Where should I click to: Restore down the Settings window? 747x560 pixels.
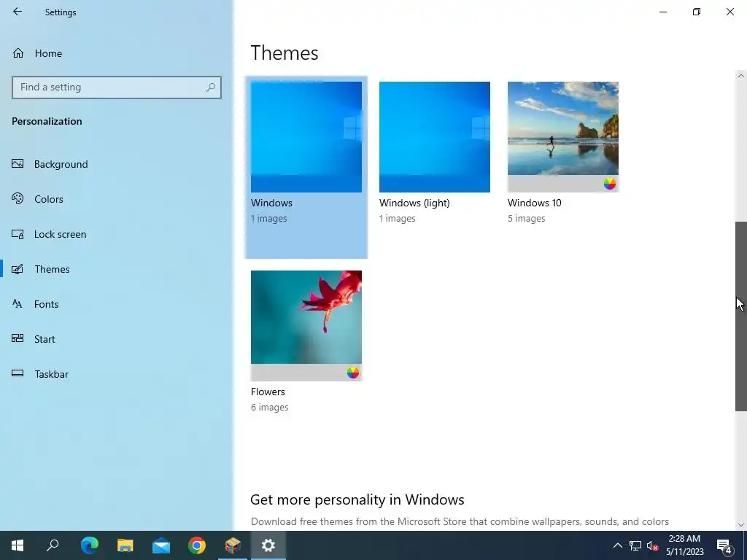(697, 12)
